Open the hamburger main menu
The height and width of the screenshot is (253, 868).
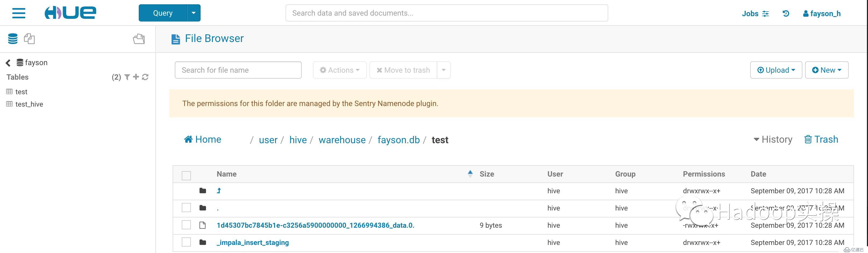click(19, 13)
